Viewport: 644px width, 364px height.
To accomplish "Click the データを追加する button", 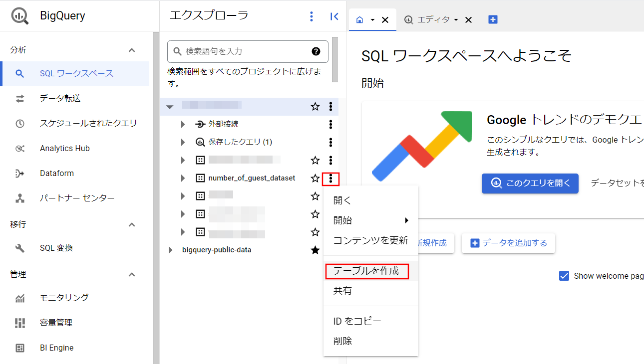I will [508, 243].
